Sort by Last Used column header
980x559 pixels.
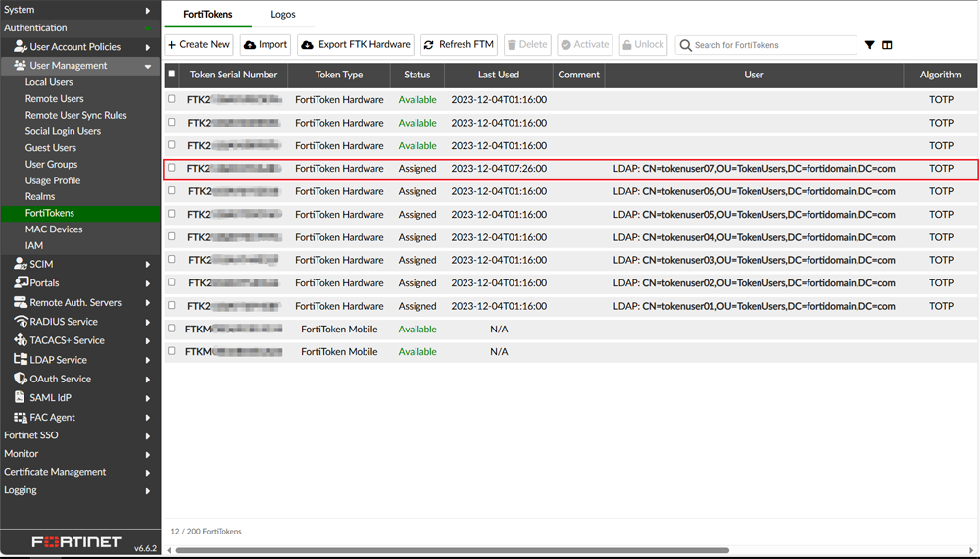pos(498,75)
